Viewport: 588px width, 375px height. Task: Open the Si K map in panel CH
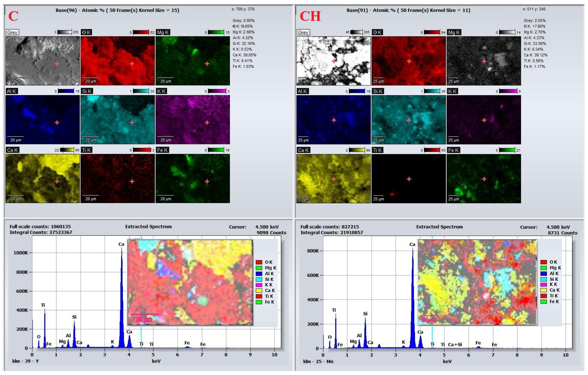pos(409,119)
